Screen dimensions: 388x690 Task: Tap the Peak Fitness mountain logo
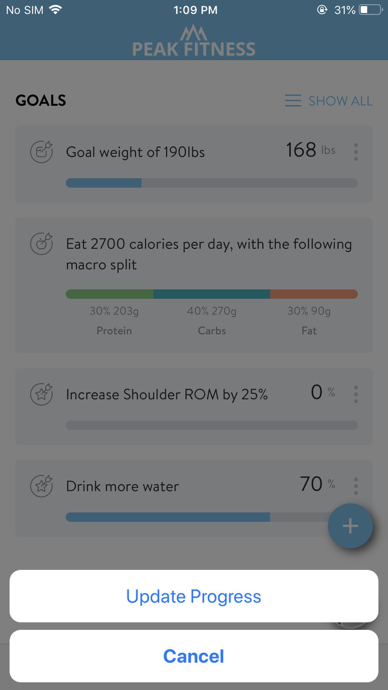coord(194,33)
